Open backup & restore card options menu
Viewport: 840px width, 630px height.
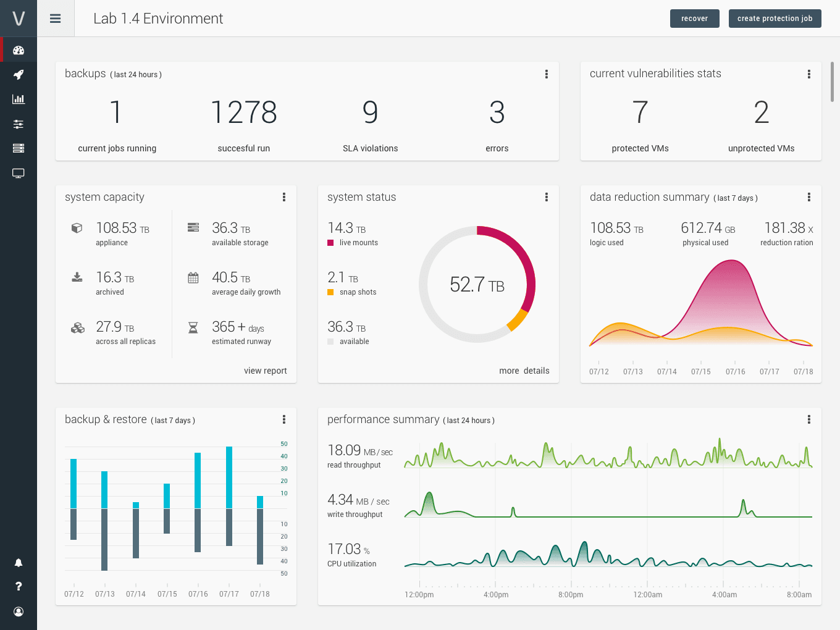point(284,419)
